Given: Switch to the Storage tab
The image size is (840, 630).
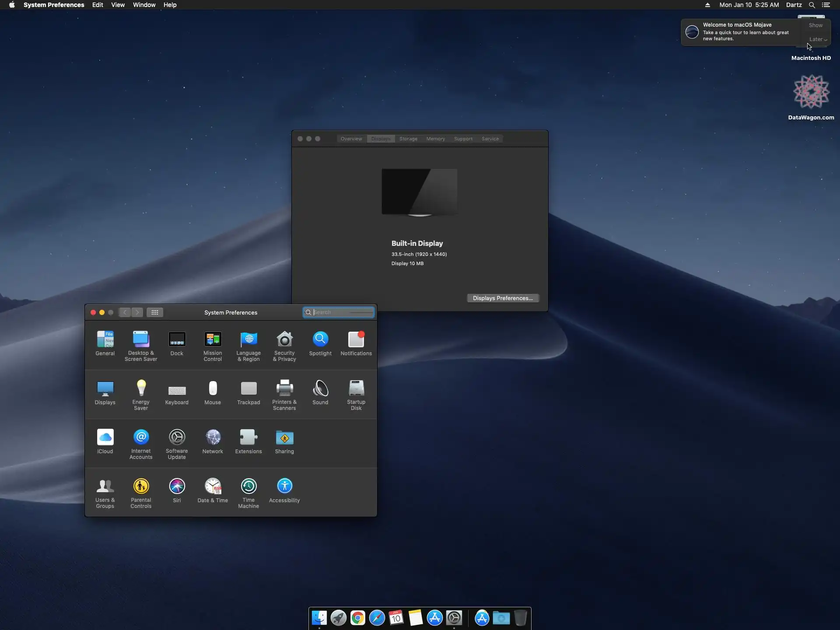Looking at the screenshot, I should pos(408,139).
